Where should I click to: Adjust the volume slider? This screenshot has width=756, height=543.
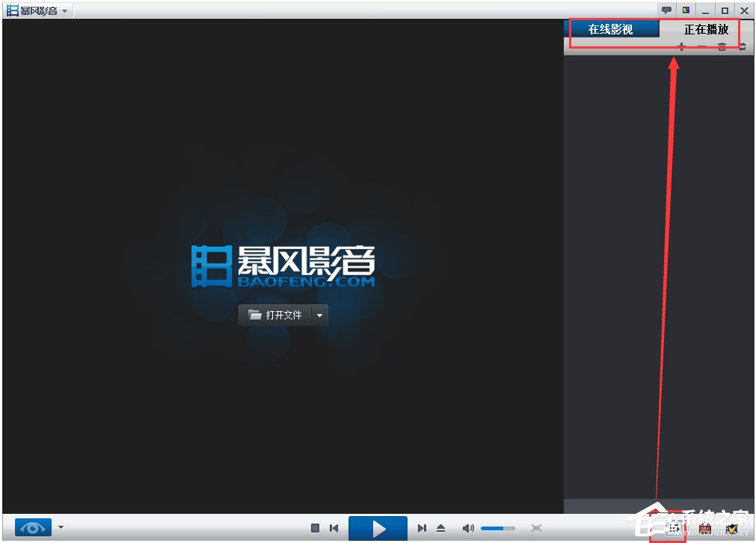tap(497, 529)
